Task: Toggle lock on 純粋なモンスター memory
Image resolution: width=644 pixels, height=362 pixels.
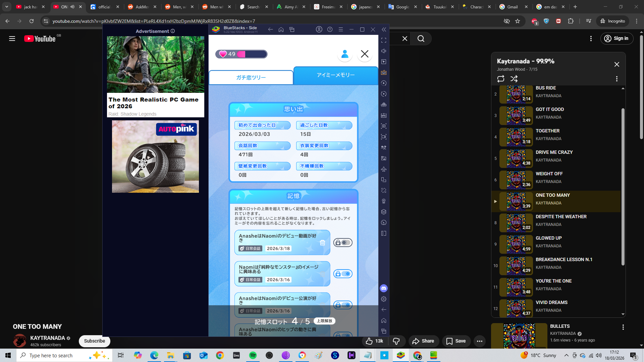Action: tap(342, 274)
